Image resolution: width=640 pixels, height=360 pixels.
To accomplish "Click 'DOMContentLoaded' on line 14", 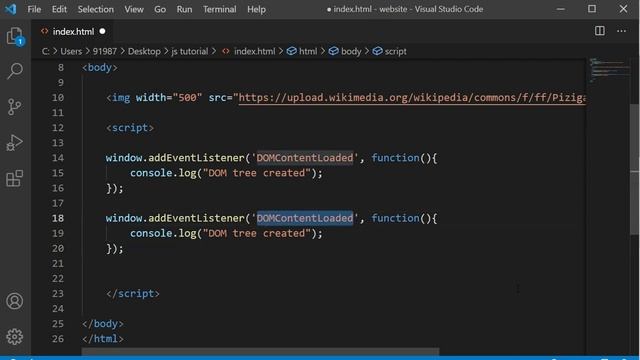I will [304, 158].
